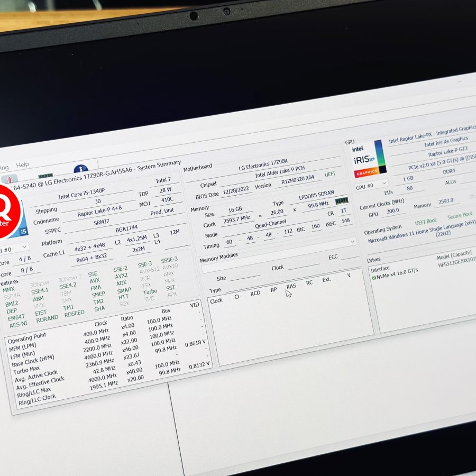Click the J0 stepping value
Viewport: 476px width, 476px height.
point(98,202)
